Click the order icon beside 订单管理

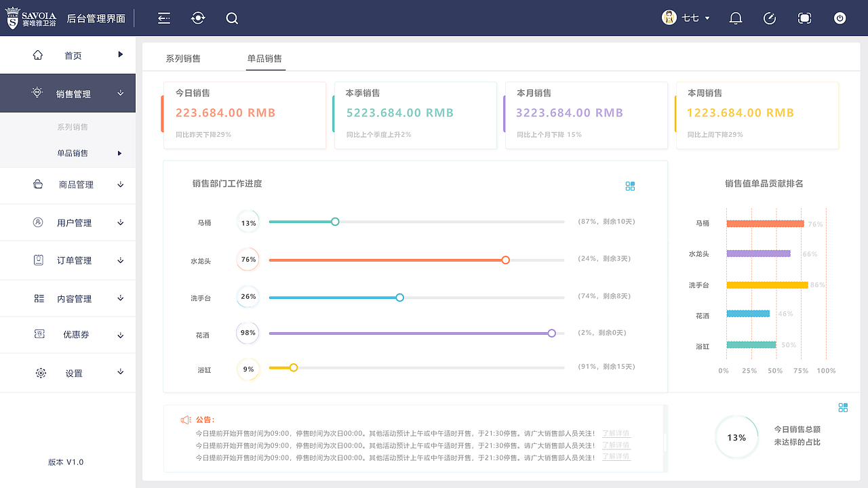coord(39,260)
